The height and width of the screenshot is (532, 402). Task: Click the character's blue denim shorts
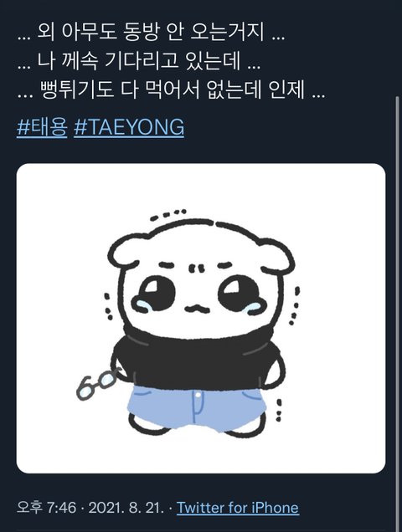click(197, 409)
